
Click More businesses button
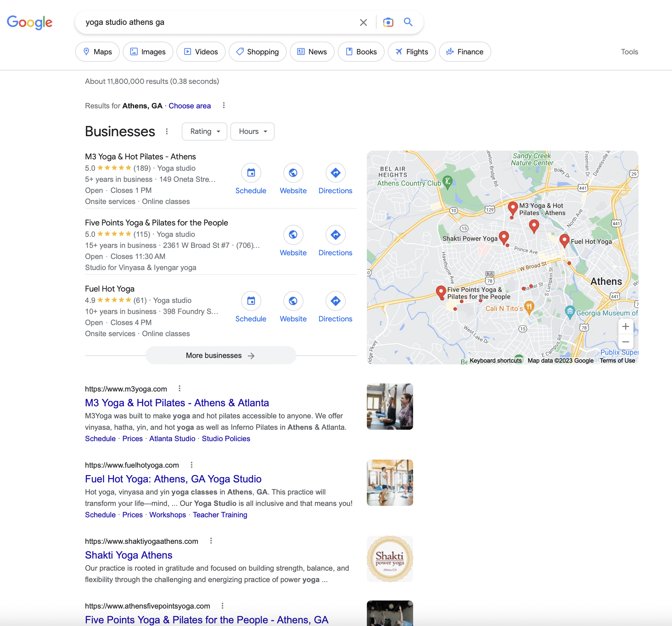click(220, 356)
